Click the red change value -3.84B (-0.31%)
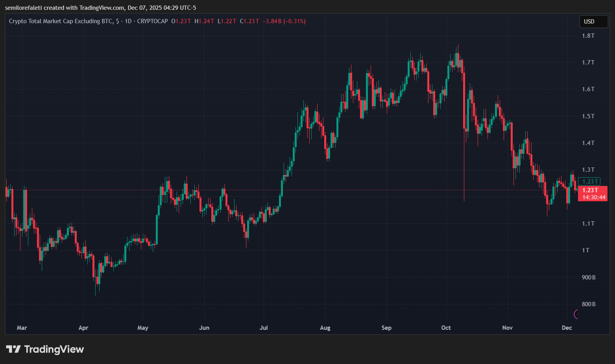Image resolution: width=615 pixels, height=364 pixels. pyautogui.click(x=284, y=21)
